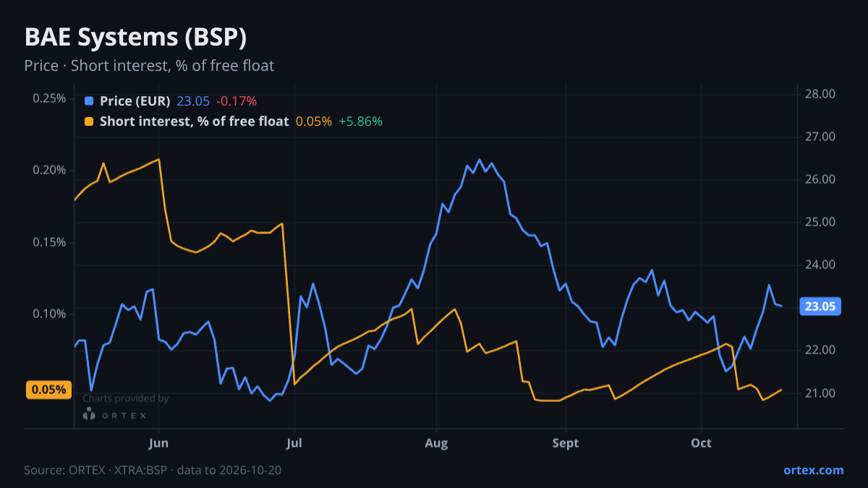
Task: Click the 25.00 right axis label
Action: point(820,222)
